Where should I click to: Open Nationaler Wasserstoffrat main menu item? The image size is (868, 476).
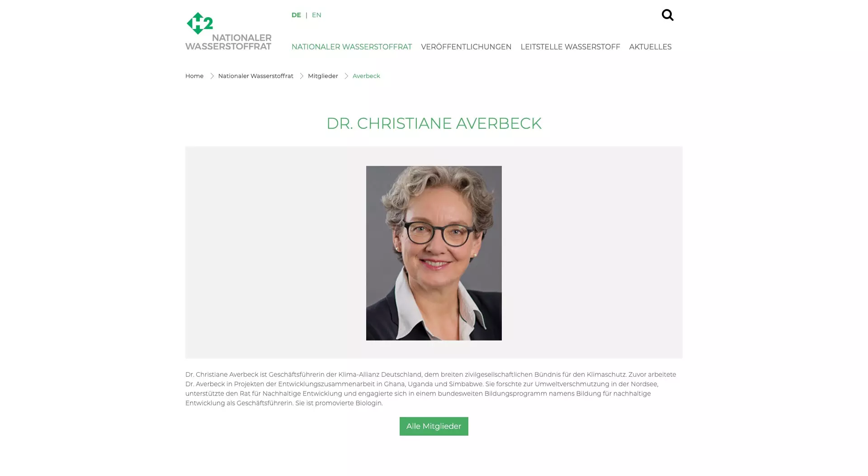pos(351,47)
